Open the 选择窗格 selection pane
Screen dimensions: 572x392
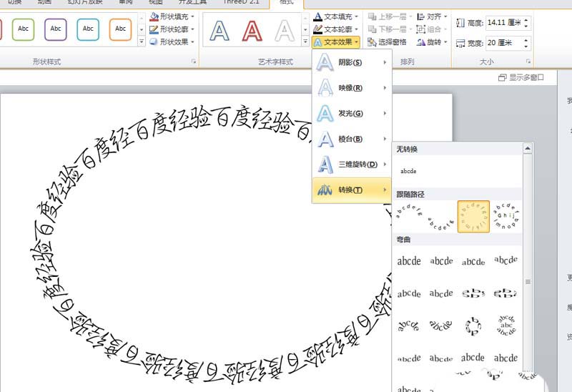(387, 42)
